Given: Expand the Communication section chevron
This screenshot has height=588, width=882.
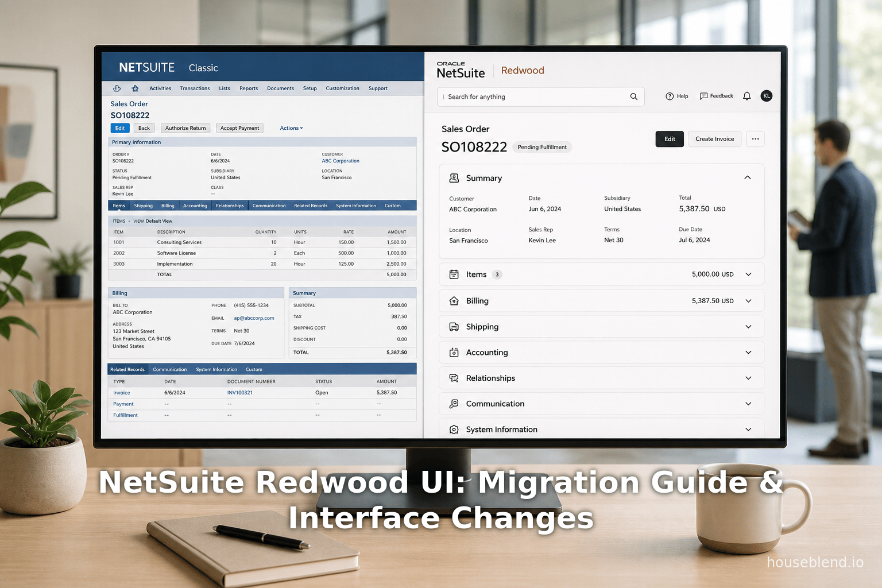Looking at the screenshot, I should [x=748, y=404].
